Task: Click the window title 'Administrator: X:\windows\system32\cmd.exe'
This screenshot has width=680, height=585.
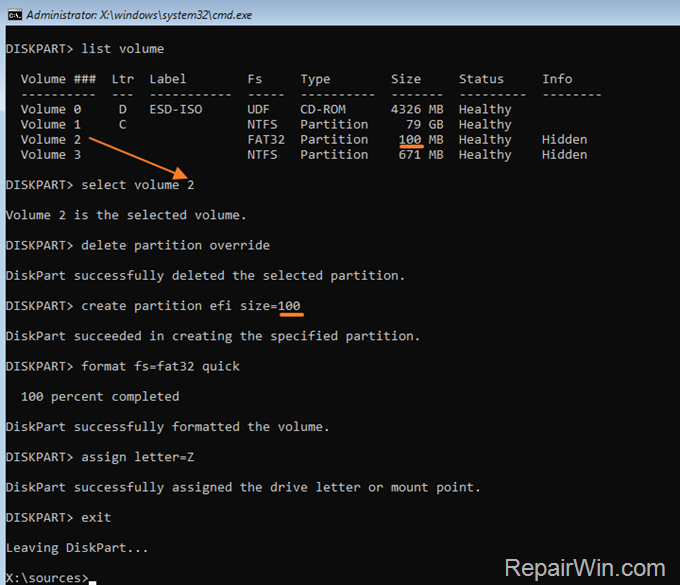Action: [x=139, y=15]
